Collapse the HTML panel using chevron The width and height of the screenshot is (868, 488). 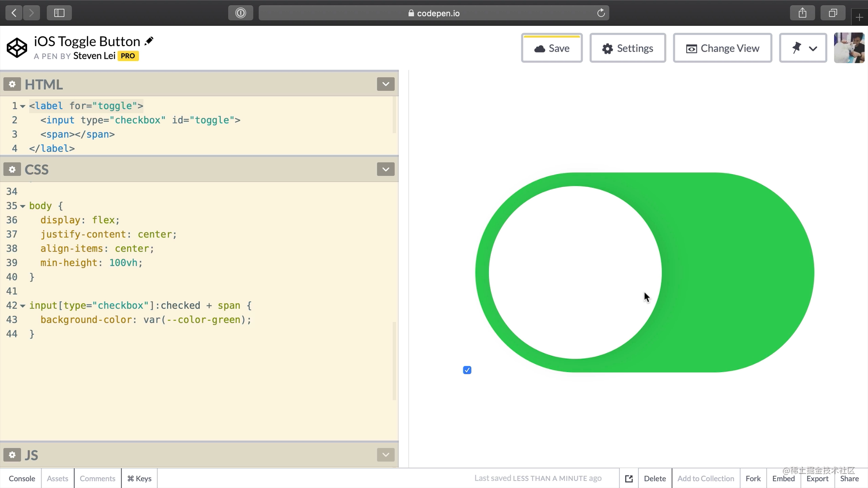tap(386, 84)
